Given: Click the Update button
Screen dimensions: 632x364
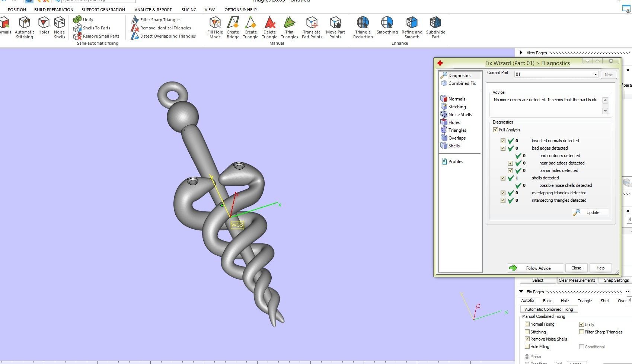Looking at the screenshot, I should point(590,213).
